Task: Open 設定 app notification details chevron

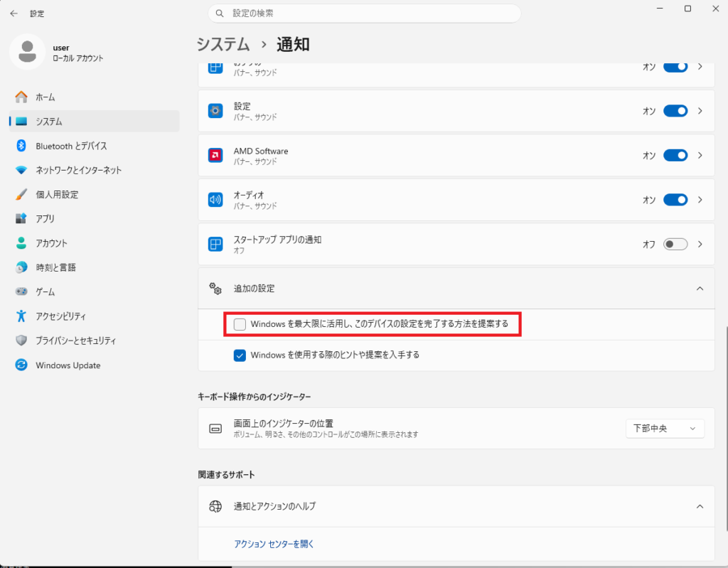Action: (700, 111)
